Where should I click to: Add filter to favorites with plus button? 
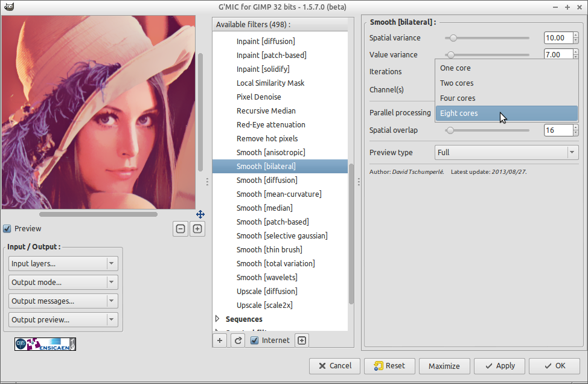click(220, 341)
